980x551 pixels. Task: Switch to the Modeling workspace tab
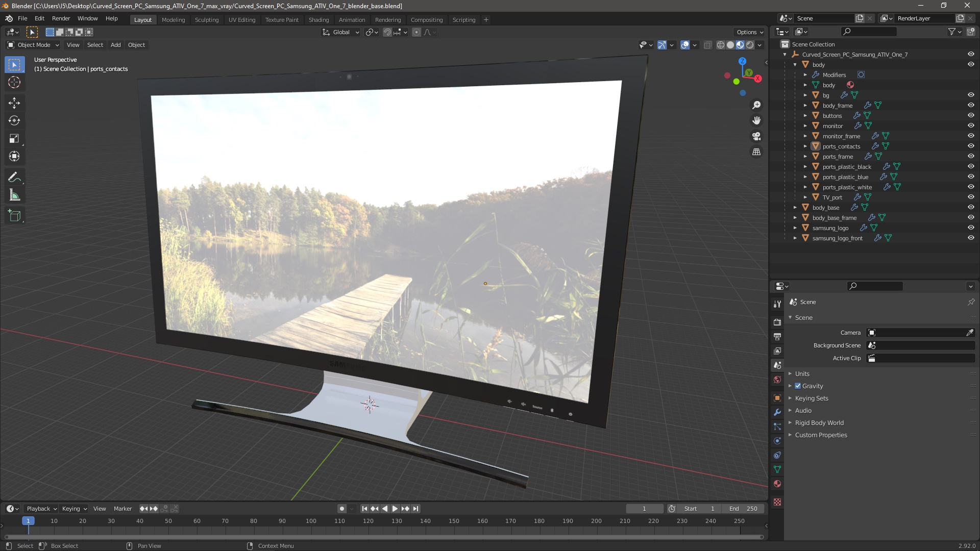point(173,20)
